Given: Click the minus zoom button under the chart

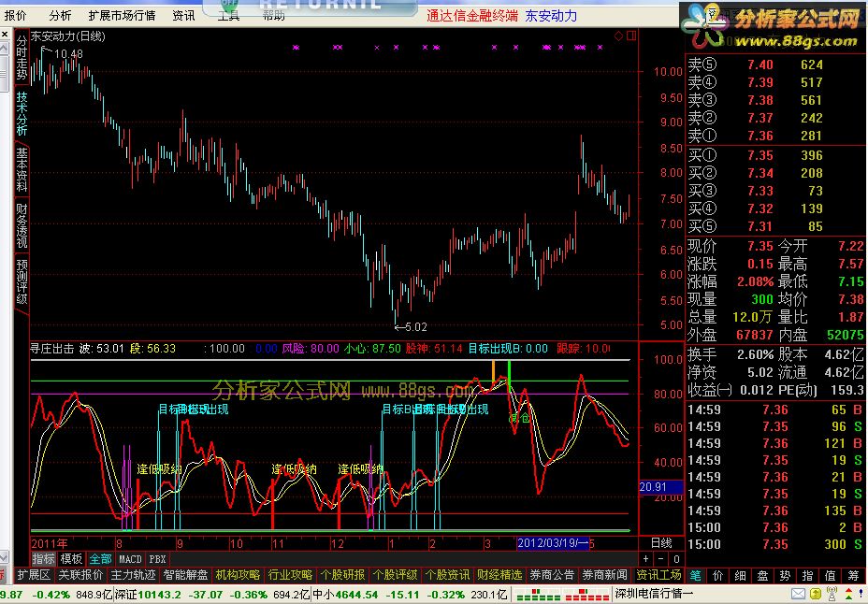Looking at the screenshot, I should [661, 559].
